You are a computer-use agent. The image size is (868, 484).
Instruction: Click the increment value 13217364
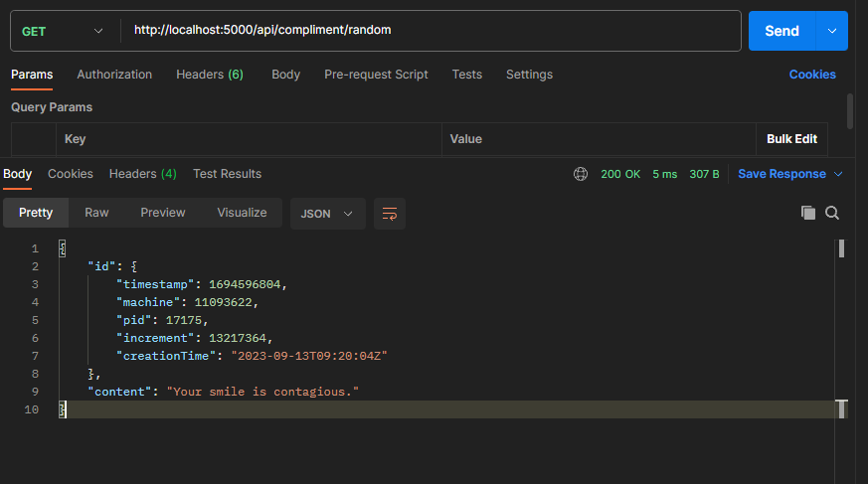(238, 338)
